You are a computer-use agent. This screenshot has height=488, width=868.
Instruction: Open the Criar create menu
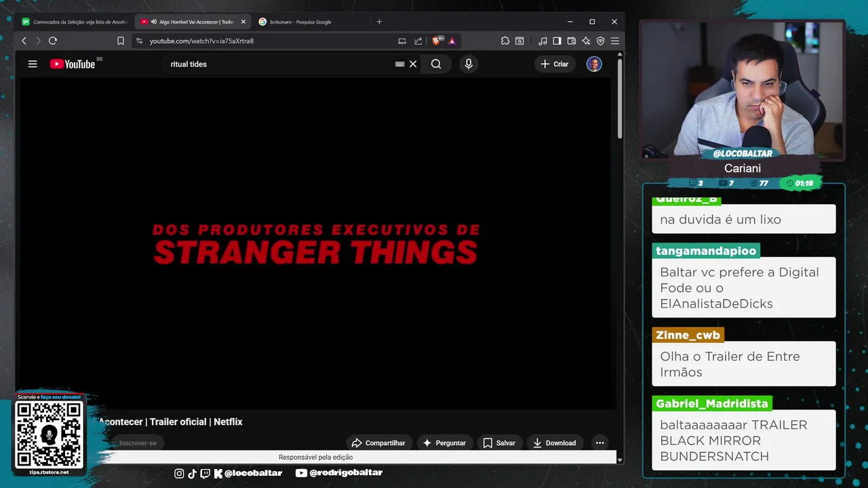(x=555, y=64)
